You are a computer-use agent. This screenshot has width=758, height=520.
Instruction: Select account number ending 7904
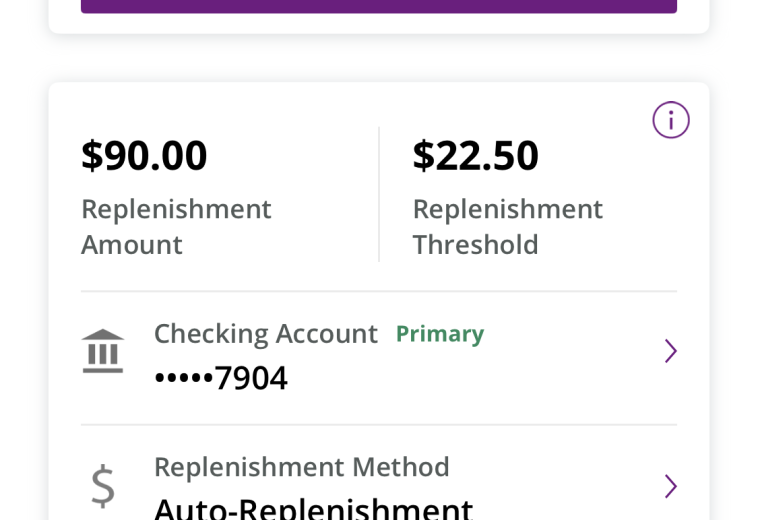coord(221,377)
